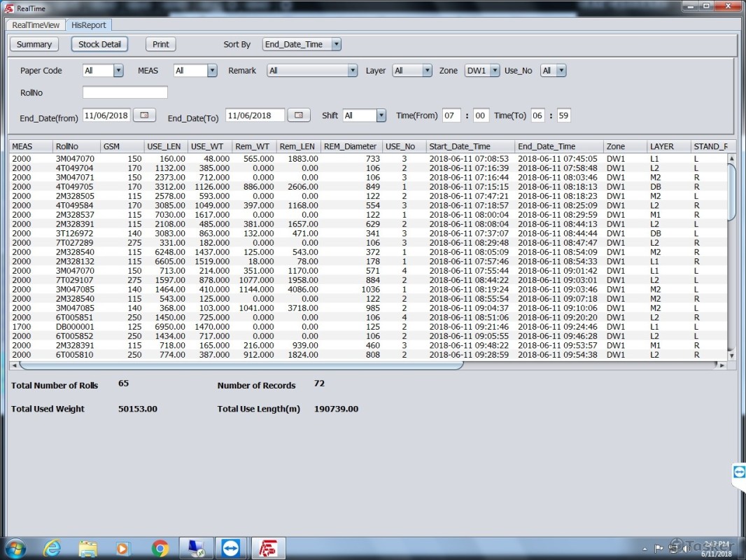Click the TeamViewer side panel icon

pos(739,472)
